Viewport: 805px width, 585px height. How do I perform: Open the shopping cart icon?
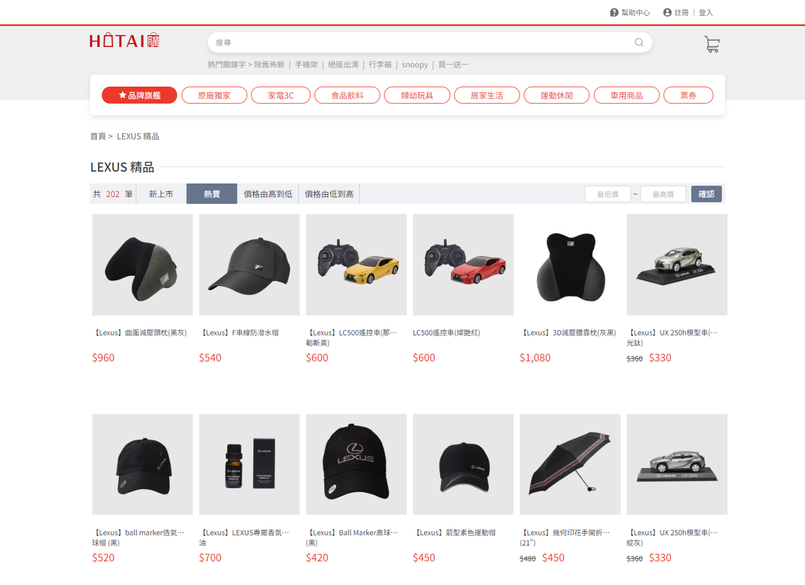pyautogui.click(x=712, y=44)
